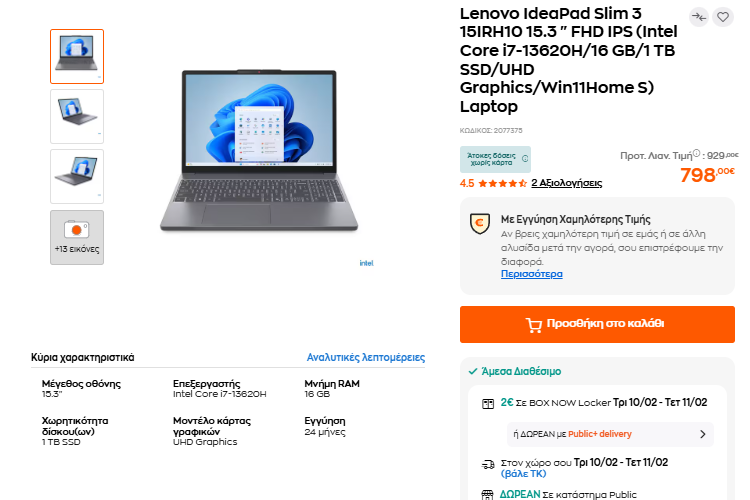Click Προσθήκη στο καλάθι button
Screen dimensions: 750x500
pos(597,324)
